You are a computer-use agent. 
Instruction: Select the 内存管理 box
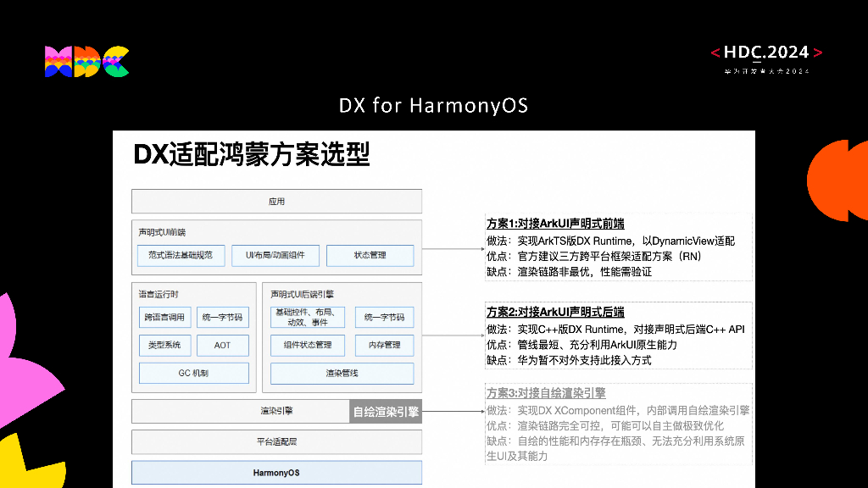(x=384, y=346)
